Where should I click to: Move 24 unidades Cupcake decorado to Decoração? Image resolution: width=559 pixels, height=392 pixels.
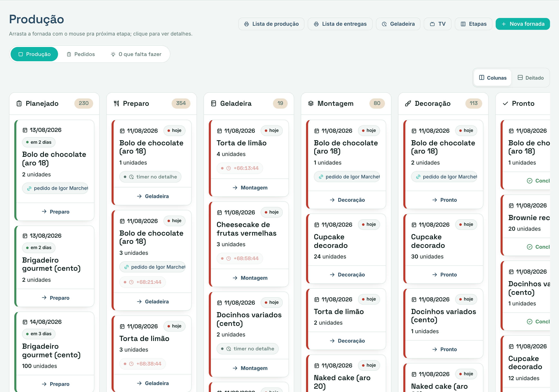tap(347, 275)
